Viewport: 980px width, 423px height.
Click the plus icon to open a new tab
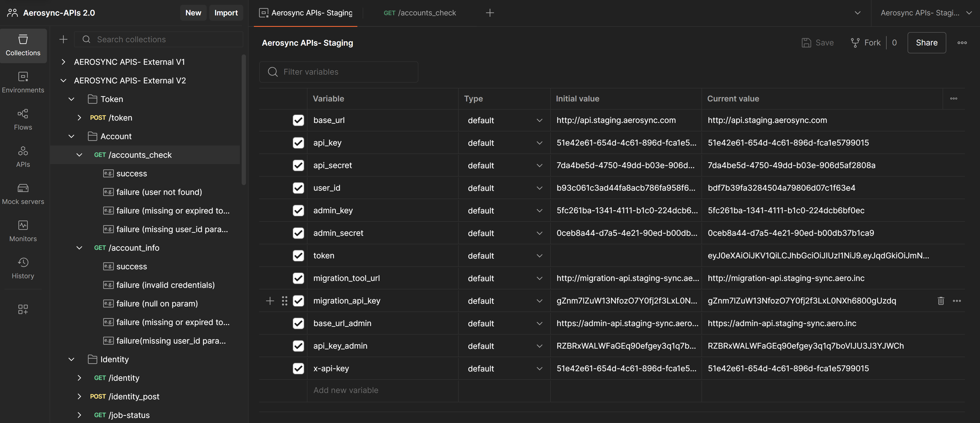490,13
